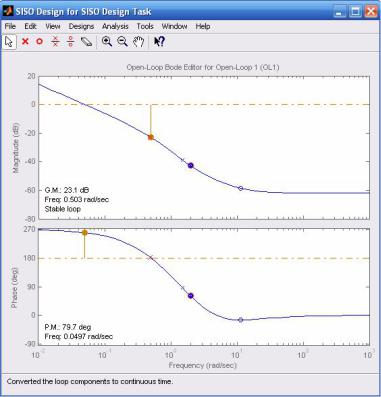Click the Phase (deg) axis label
381x397 pixels.
click(15, 287)
